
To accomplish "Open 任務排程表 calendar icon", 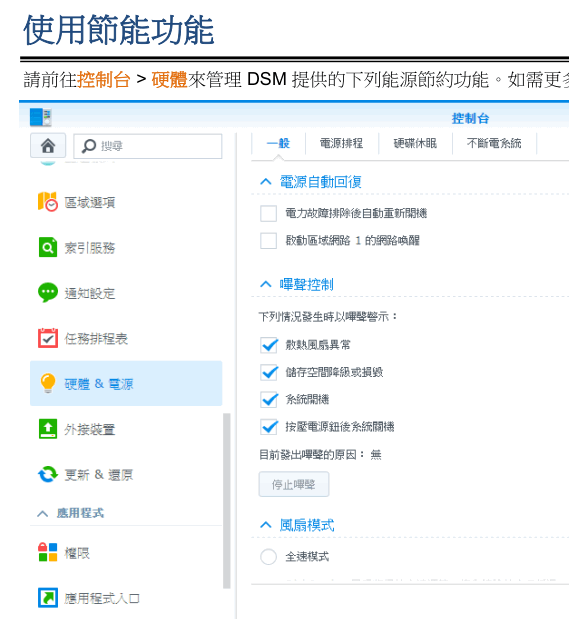I will click(48, 338).
